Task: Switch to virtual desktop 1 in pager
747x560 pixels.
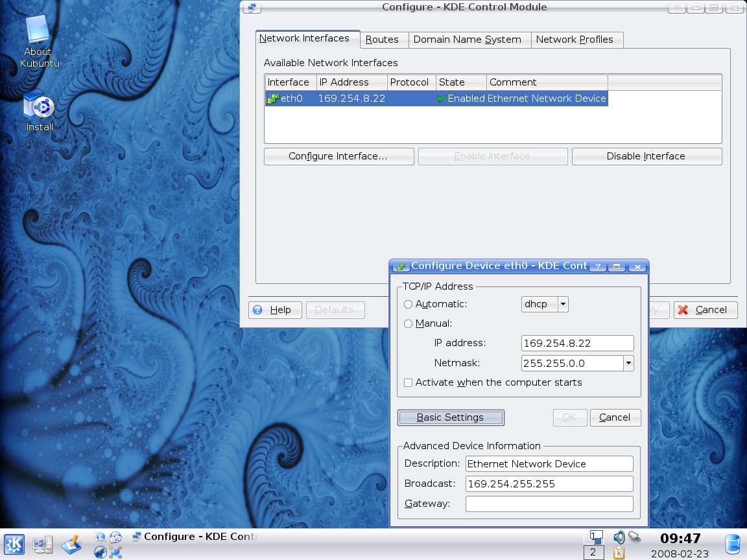Action: pyautogui.click(x=593, y=537)
